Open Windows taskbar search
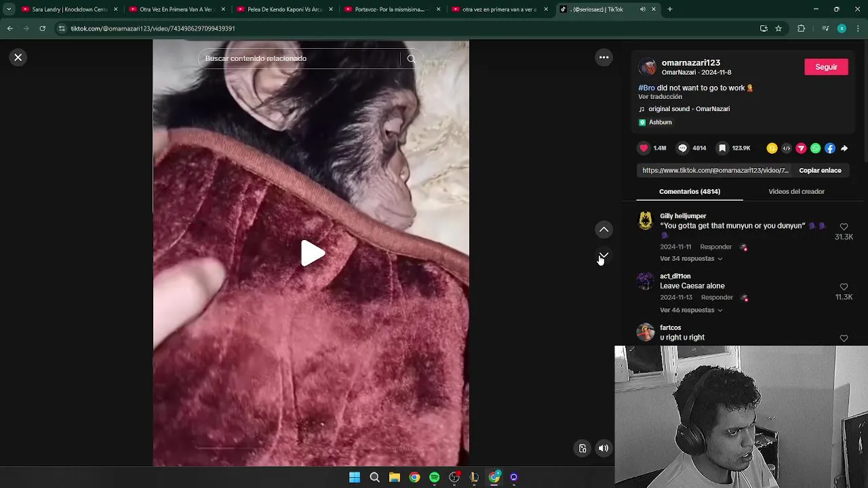Screen dimensions: 868x488 (374, 477)
